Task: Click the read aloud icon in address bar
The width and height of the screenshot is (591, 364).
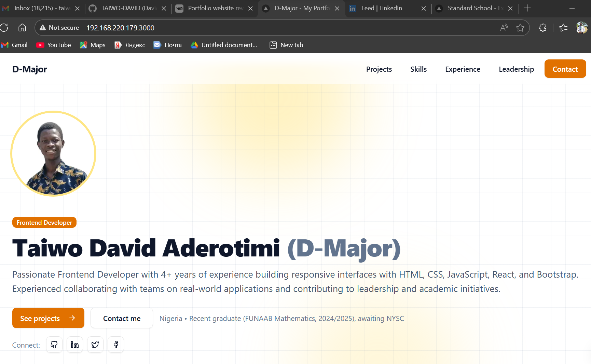Action: (504, 28)
